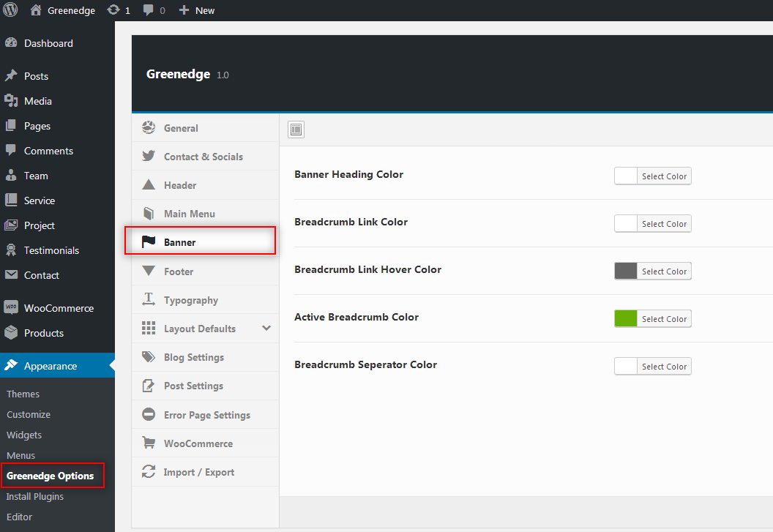This screenshot has width=773, height=532.
Task: Click the Project gallery icon
Action: coord(11,225)
